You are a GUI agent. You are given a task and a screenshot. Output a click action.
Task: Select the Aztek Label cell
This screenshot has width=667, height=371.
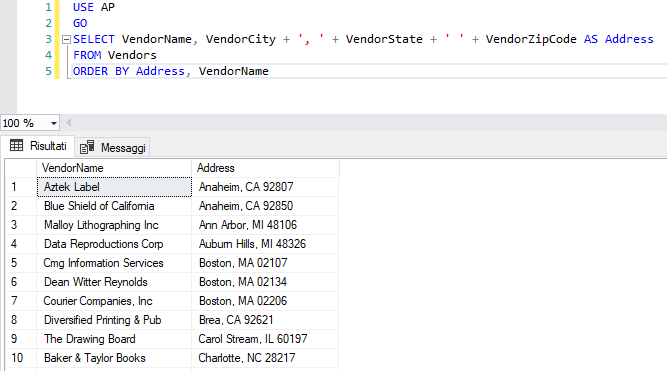coord(114,187)
